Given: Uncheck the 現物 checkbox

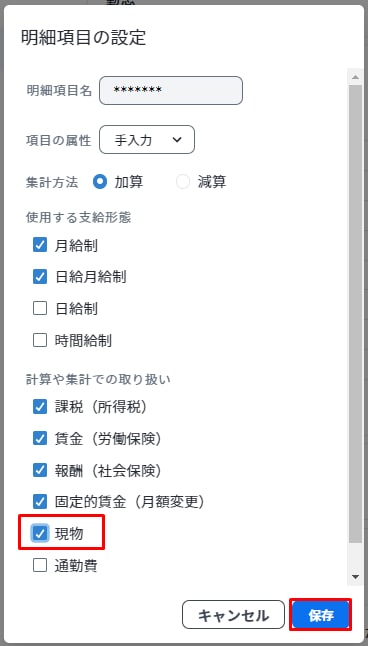Looking at the screenshot, I should click(x=40, y=534).
